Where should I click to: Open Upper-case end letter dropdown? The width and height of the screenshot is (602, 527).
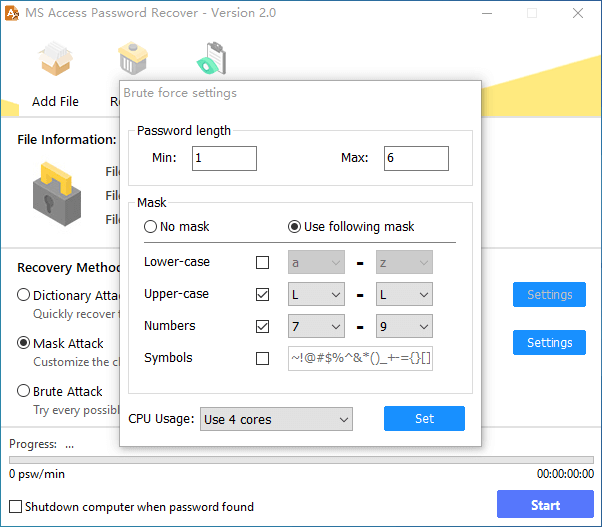[404, 294]
